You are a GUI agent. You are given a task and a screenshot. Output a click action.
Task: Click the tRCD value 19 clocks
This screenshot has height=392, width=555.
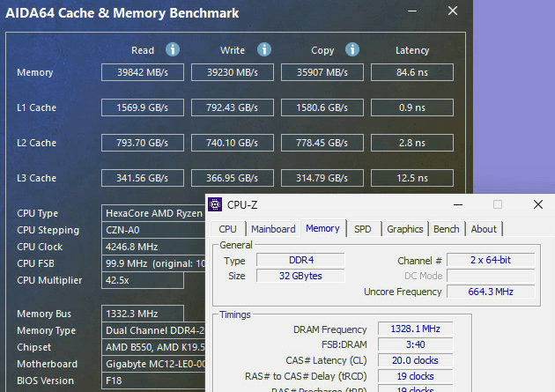(416, 376)
